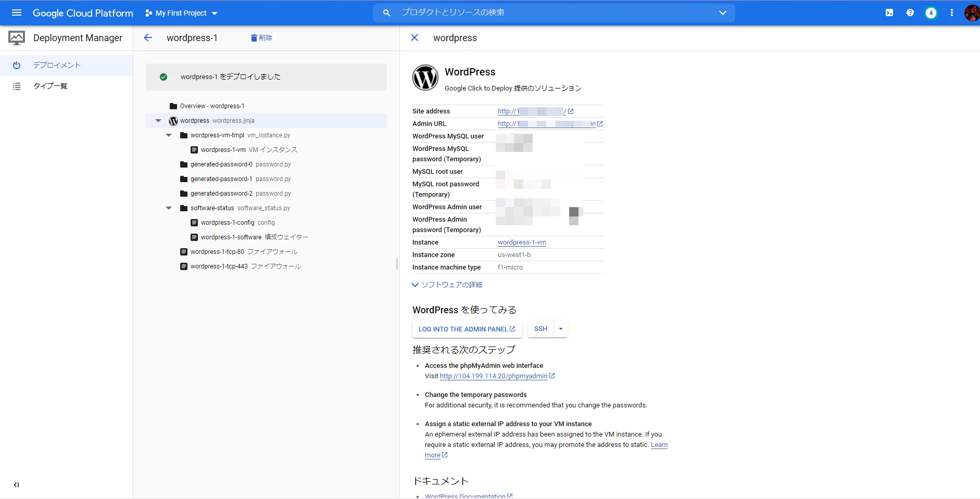
Task: Open the user account avatar
Action: [x=972, y=12]
